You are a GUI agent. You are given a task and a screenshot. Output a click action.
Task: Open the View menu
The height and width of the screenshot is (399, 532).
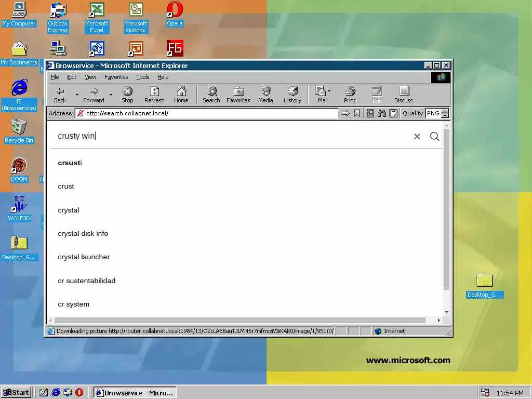click(x=90, y=77)
